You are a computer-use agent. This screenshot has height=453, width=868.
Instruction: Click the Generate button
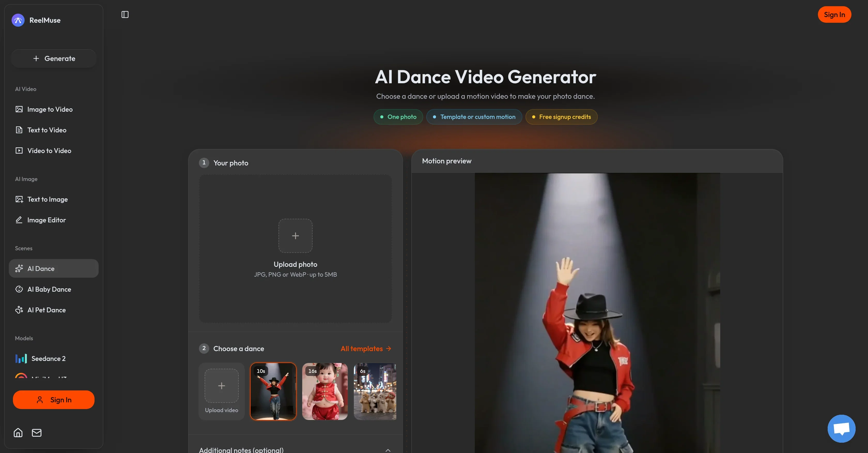pyautogui.click(x=54, y=58)
